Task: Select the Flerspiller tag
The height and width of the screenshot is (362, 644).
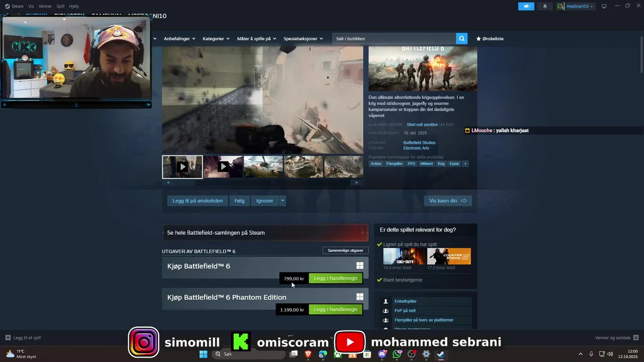Action: pyautogui.click(x=394, y=163)
